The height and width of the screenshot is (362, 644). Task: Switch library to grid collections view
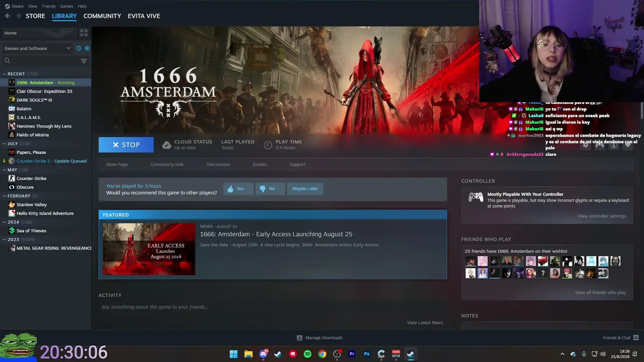tap(84, 33)
